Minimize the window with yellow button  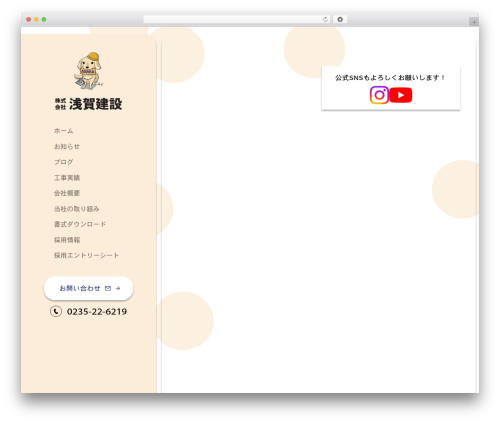pyautogui.click(x=36, y=19)
